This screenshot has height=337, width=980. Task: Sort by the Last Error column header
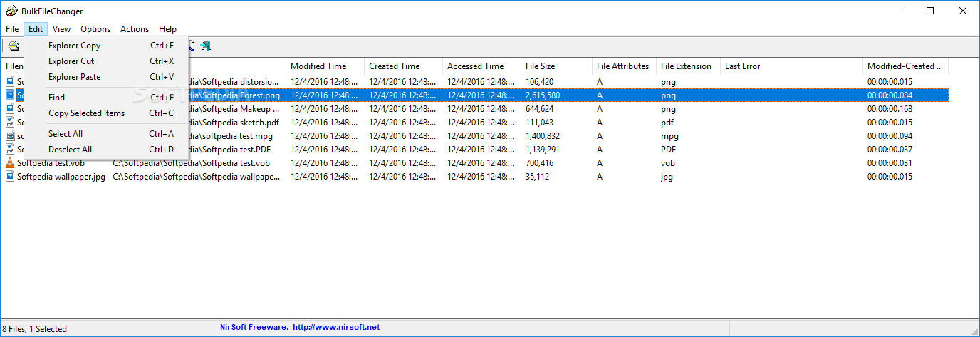(791, 66)
